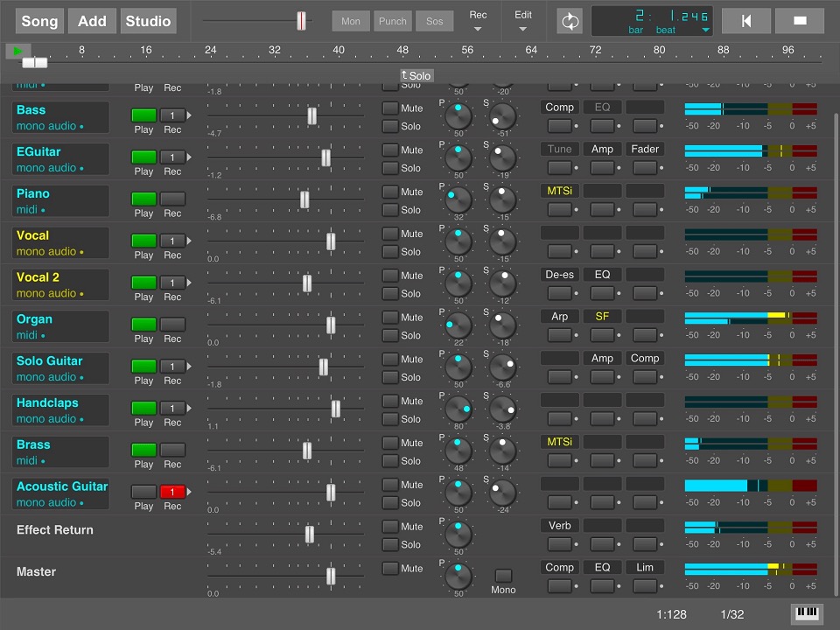Open the Add menu
Image resolution: width=840 pixels, height=630 pixels.
point(92,21)
